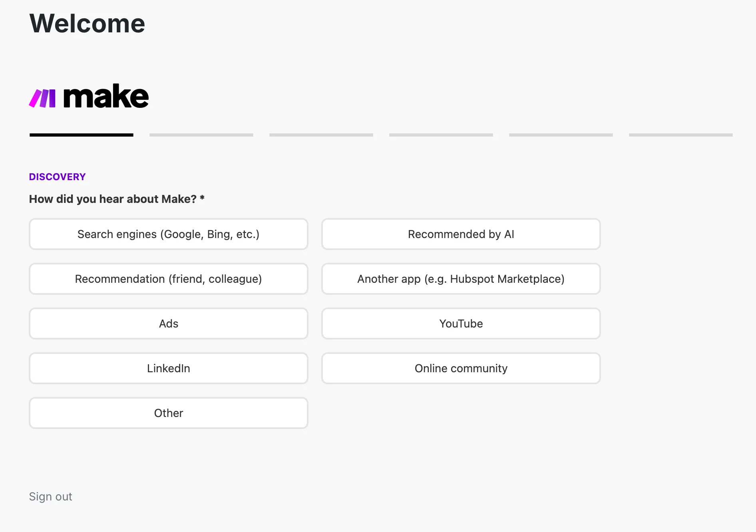The image size is (756, 532).
Task: Select Recommendation (friend, colleague) answer
Action: [168, 279]
